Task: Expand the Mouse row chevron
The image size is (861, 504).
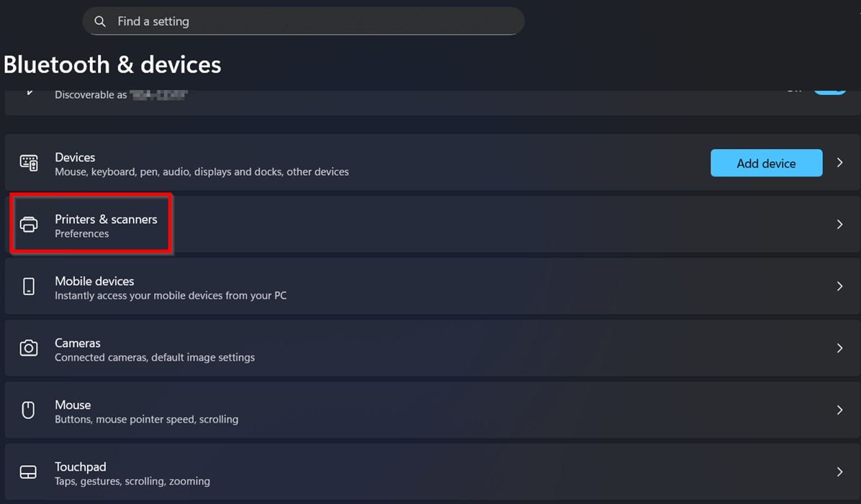Action: coord(839,410)
